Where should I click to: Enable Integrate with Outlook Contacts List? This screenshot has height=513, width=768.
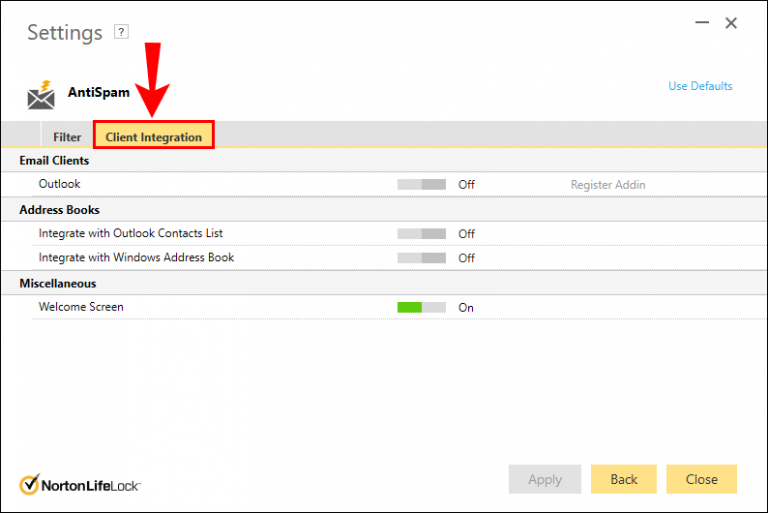point(421,234)
